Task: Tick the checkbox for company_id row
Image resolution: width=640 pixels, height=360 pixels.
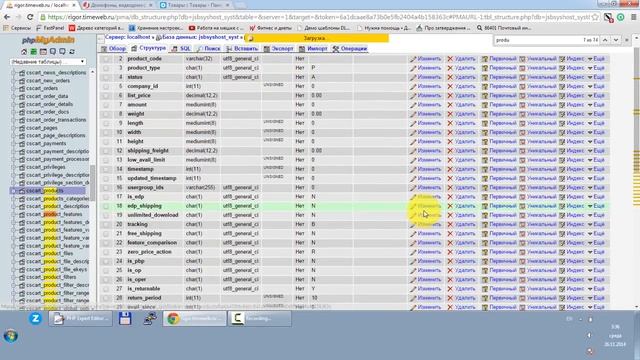Action: point(106,87)
